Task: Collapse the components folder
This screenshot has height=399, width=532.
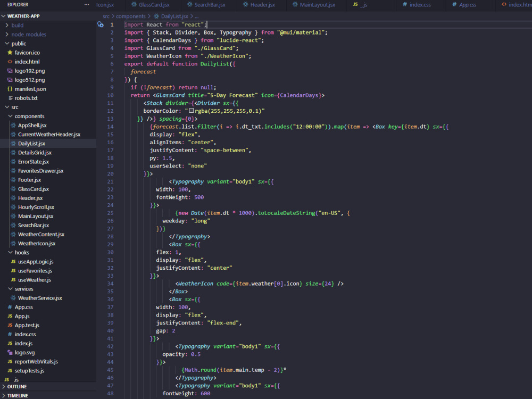Action: [10, 117]
